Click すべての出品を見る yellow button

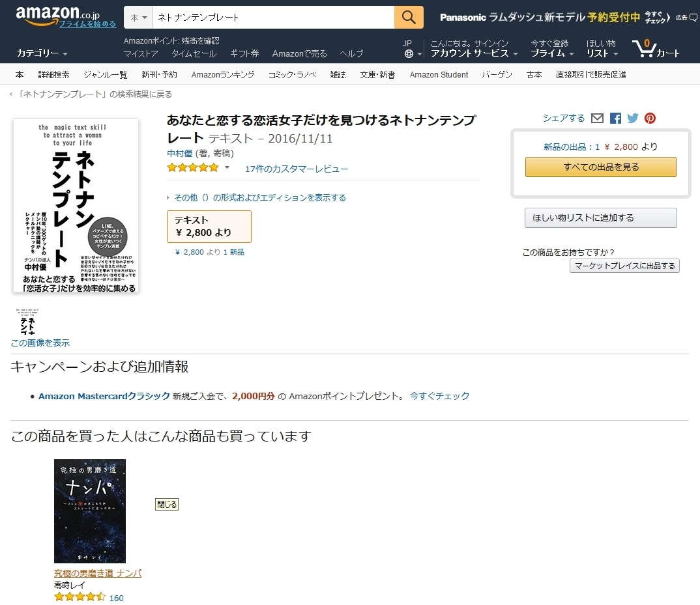coord(600,167)
